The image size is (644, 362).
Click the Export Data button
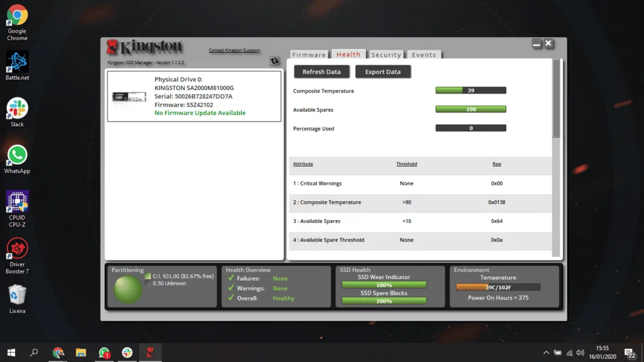pos(383,72)
